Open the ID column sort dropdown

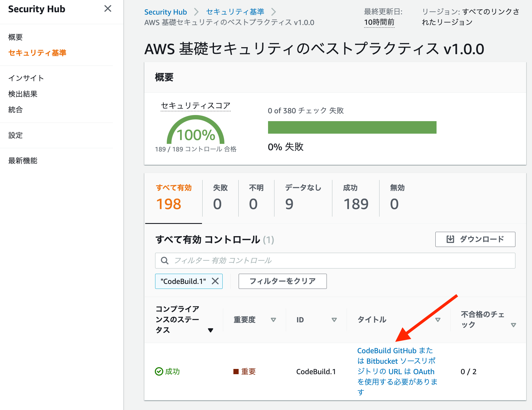pos(334,320)
